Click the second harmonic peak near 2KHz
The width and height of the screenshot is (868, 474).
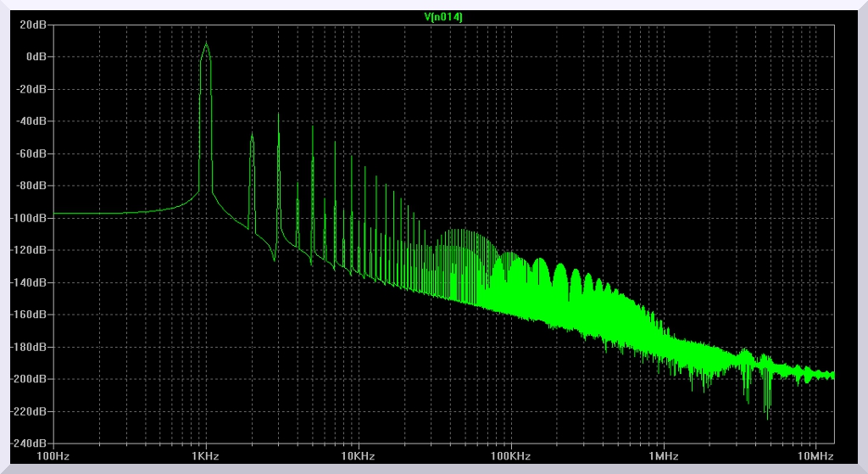pos(252,134)
